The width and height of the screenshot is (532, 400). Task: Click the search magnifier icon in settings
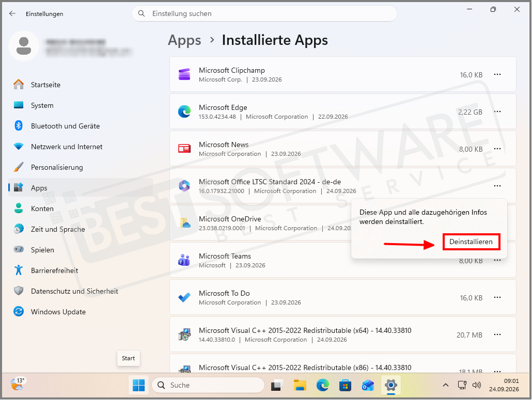(142, 13)
